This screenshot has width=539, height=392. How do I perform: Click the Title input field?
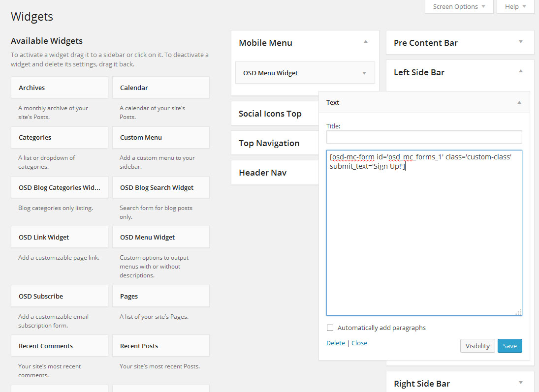[x=424, y=137]
